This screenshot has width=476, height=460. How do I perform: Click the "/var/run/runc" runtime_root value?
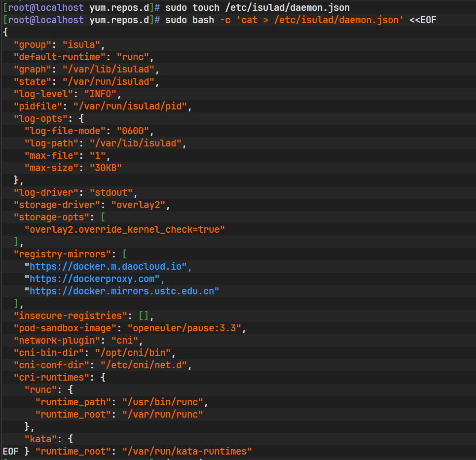(x=163, y=415)
